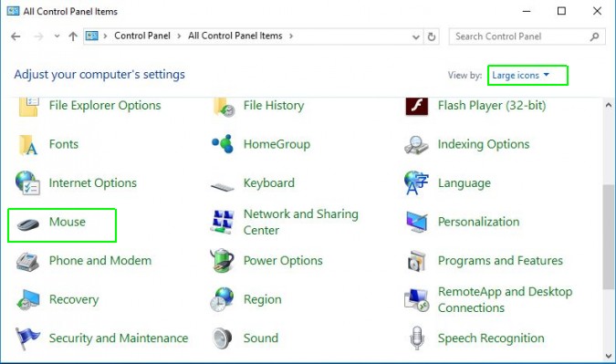Click the refresh button in address bar
616x364 pixels.
tap(432, 36)
